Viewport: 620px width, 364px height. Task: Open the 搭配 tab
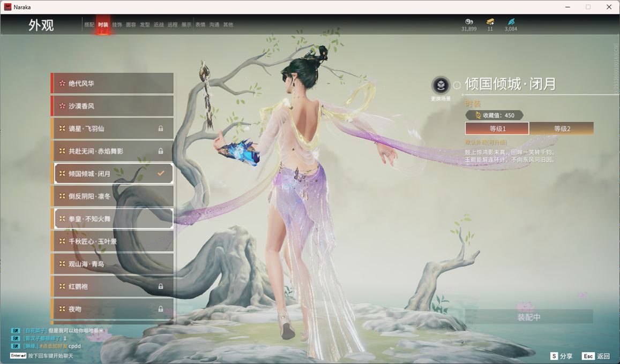[x=89, y=25]
